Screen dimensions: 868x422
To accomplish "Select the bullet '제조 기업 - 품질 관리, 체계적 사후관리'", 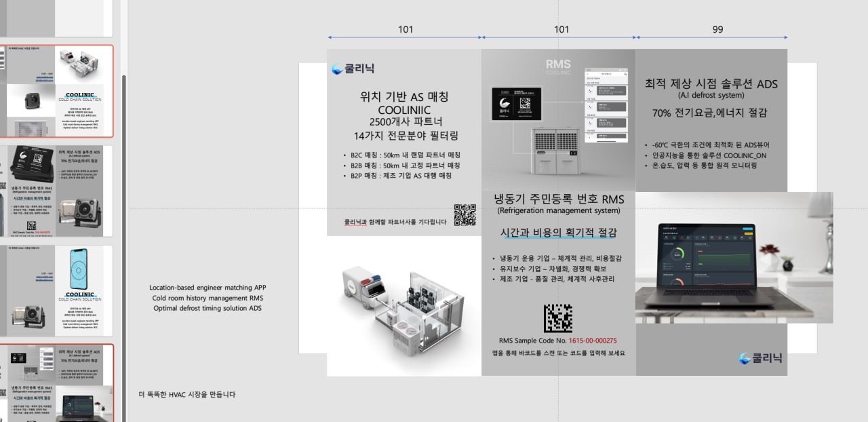I will (x=553, y=279).
